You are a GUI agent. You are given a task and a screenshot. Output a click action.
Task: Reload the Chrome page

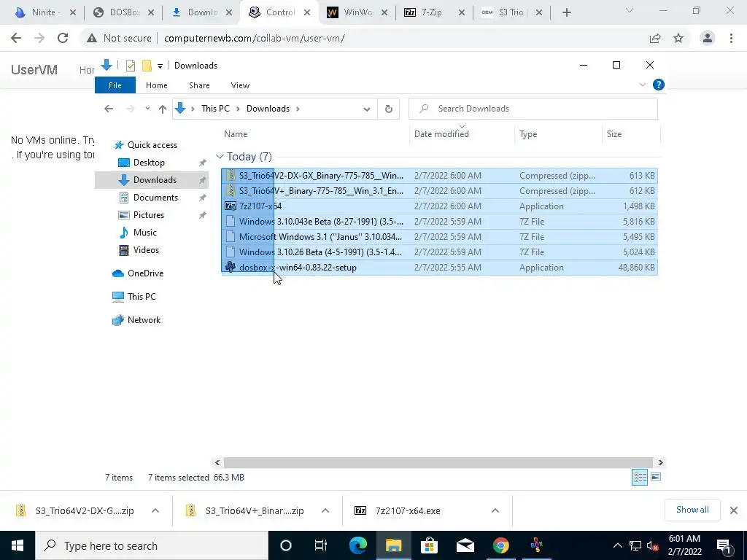click(x=63, y=38)
